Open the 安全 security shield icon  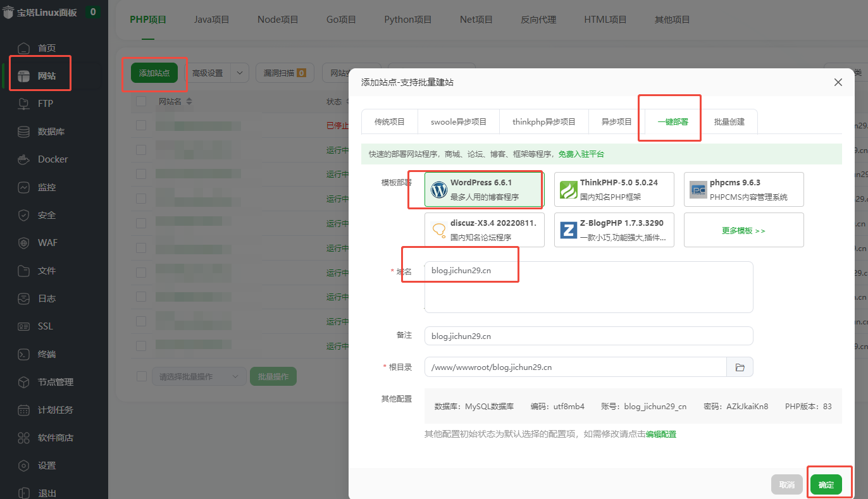[x=23, y=215]
